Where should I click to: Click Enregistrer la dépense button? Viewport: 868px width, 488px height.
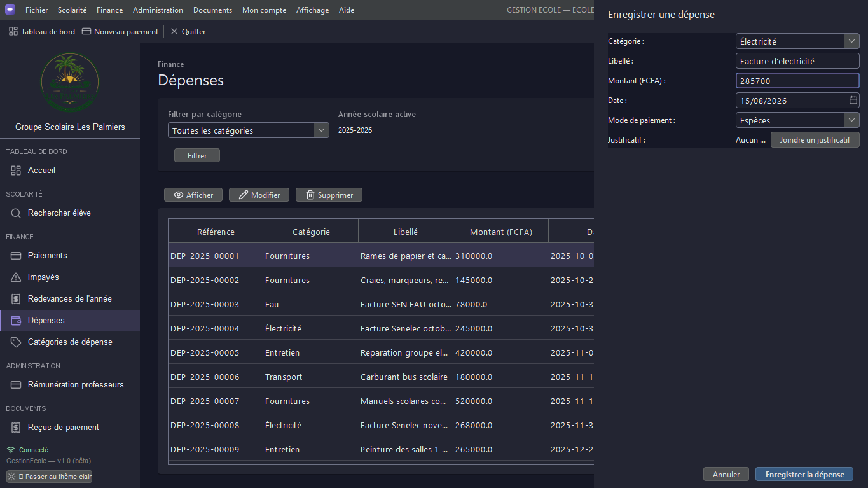click(x=804, y=474)
